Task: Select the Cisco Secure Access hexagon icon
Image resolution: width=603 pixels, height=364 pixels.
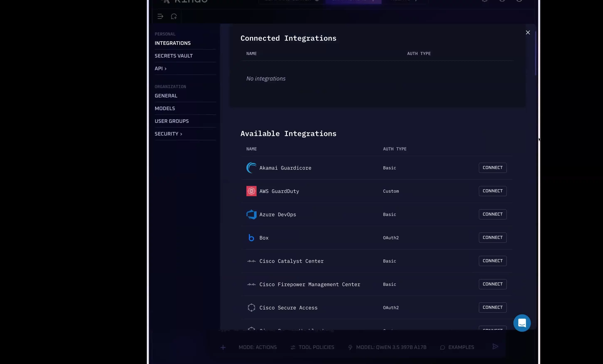Action: [x=251, y=307]
